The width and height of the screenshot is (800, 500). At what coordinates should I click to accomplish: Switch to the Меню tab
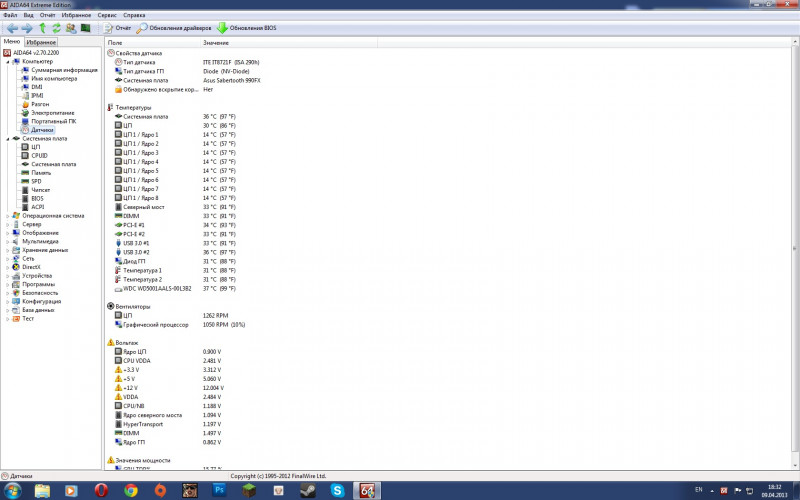coord(12,42)
